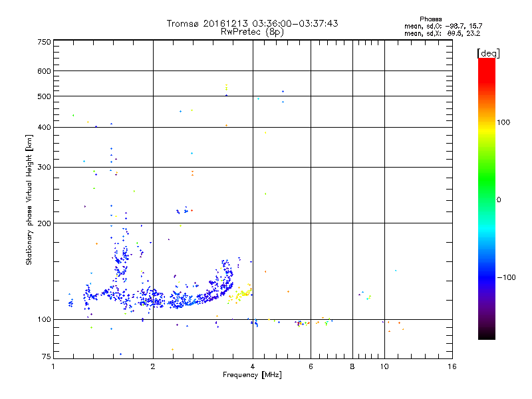Click the x-axis tick label '8'

352,366
